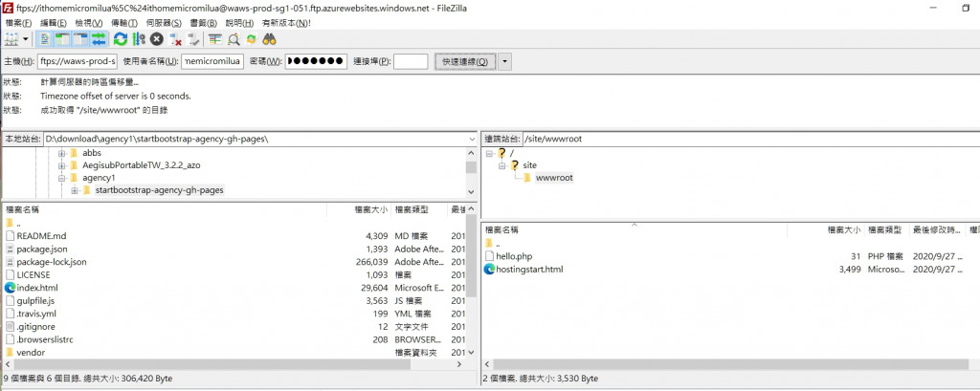Open the 檔案(F) menu
980x391 pixels.
(19, 23)
